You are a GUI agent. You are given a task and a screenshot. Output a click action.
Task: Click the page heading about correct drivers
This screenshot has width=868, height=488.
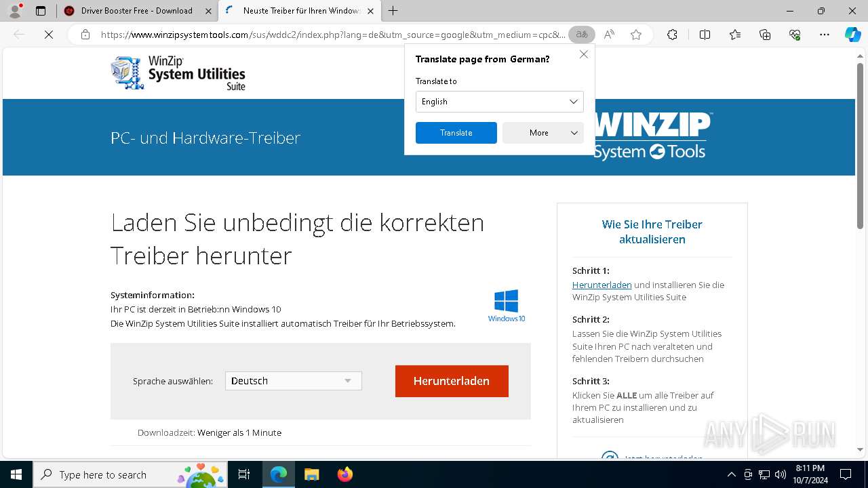click(298, 239)
